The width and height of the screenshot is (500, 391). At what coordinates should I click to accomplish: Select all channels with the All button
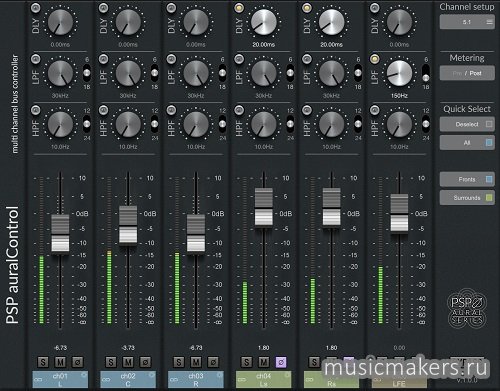point(467,143)
